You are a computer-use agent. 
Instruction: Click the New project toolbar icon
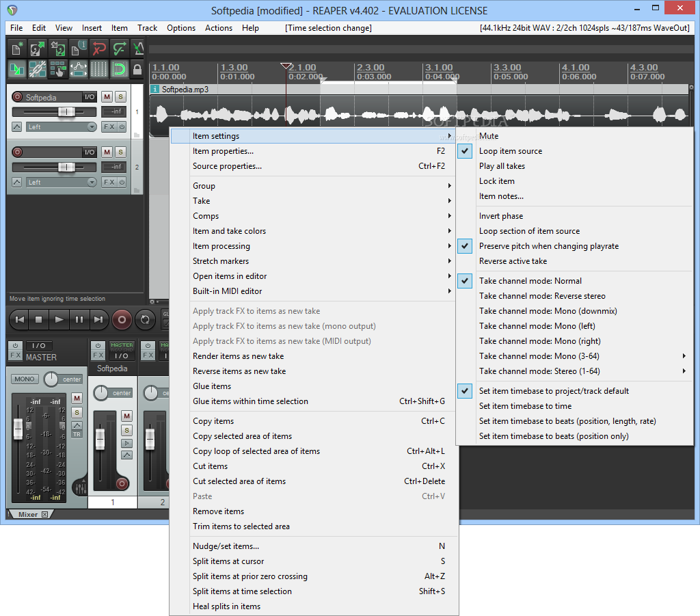click(x=17, y=49)
